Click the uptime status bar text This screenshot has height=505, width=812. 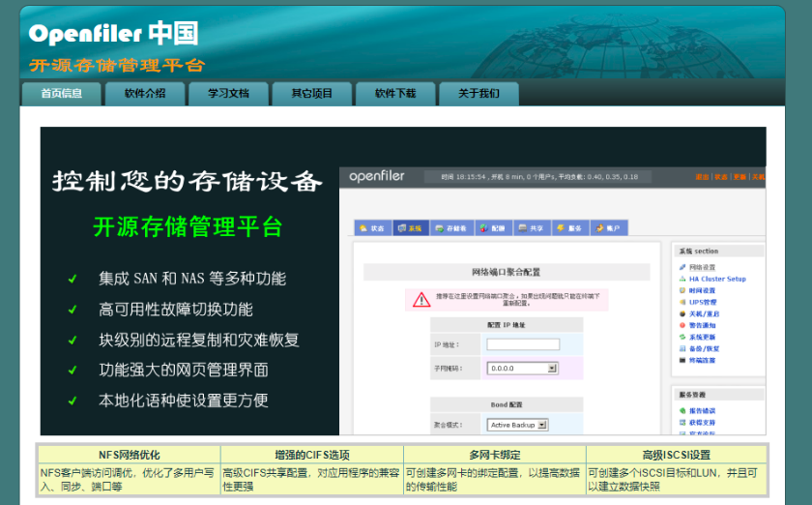click(539, 177)
